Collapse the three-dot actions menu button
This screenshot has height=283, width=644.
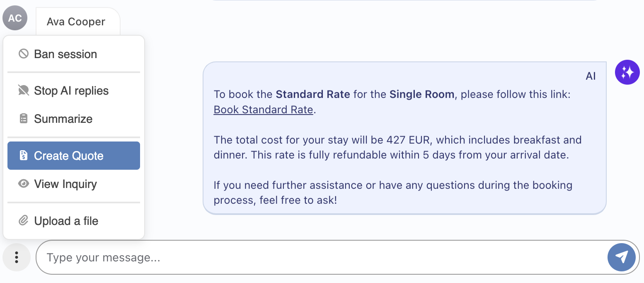click(x=17, y=257)
